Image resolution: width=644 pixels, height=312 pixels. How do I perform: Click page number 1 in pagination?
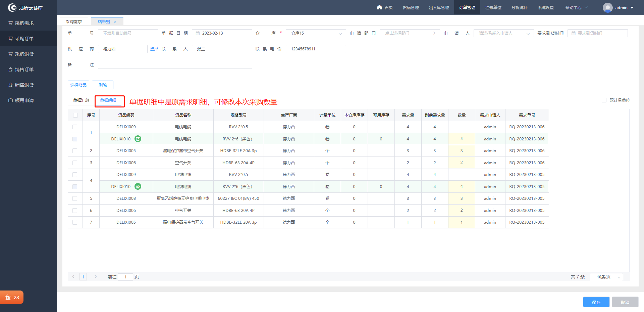[83, 277]
